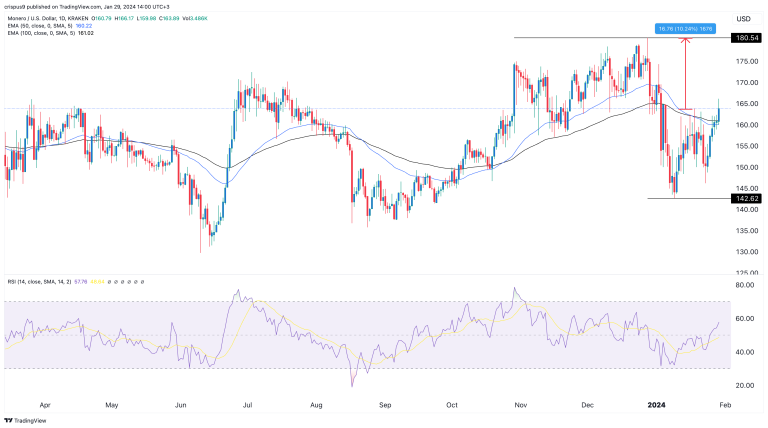Click the RSI indicator legend label
This screenshot has height=428, width=768.
coord(39,282)
